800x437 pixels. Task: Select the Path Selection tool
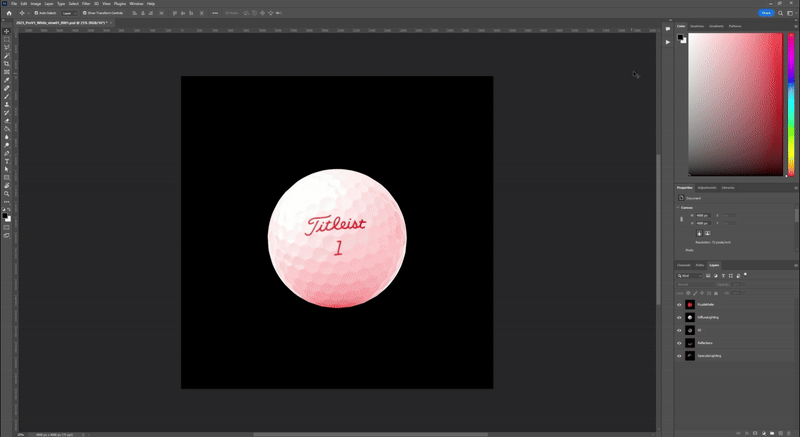(7, 169)
